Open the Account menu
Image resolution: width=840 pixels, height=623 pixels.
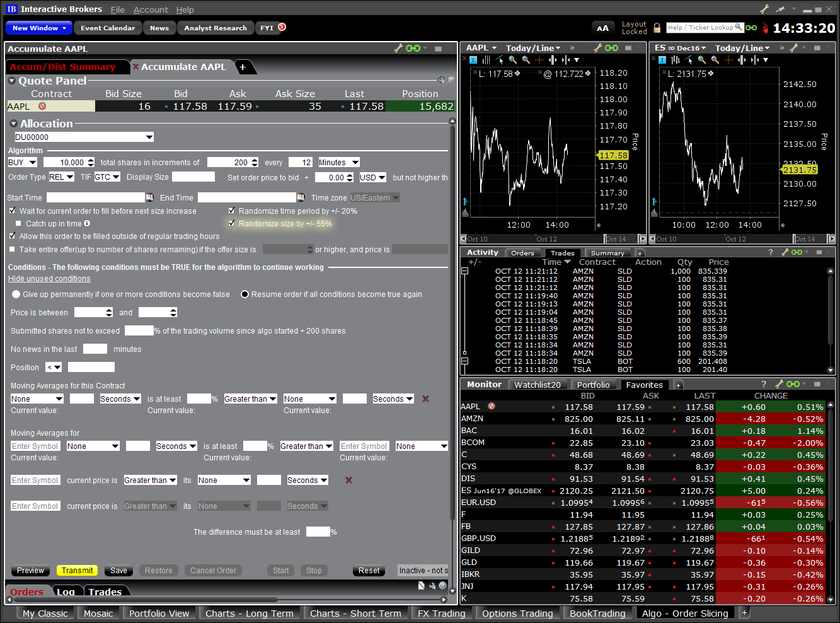pyautogui.click(x=151, y=9)
